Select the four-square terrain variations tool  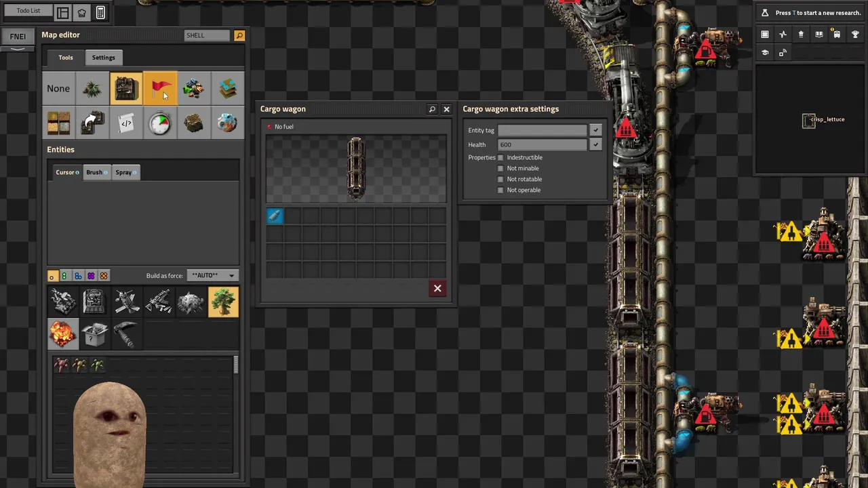point(58,123)
